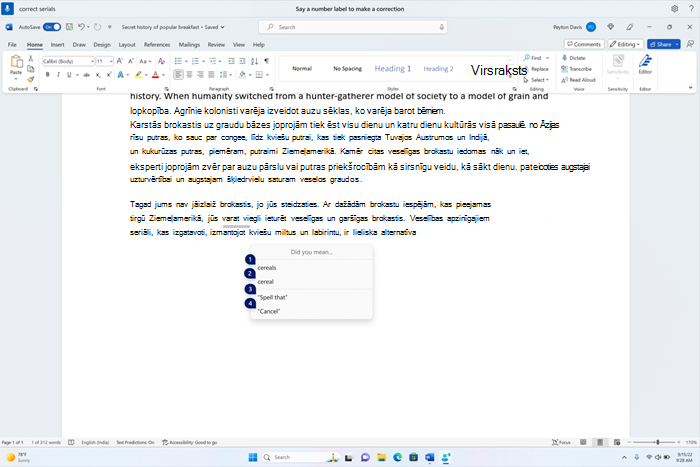Open the font size dropdown

click(111, 61)
